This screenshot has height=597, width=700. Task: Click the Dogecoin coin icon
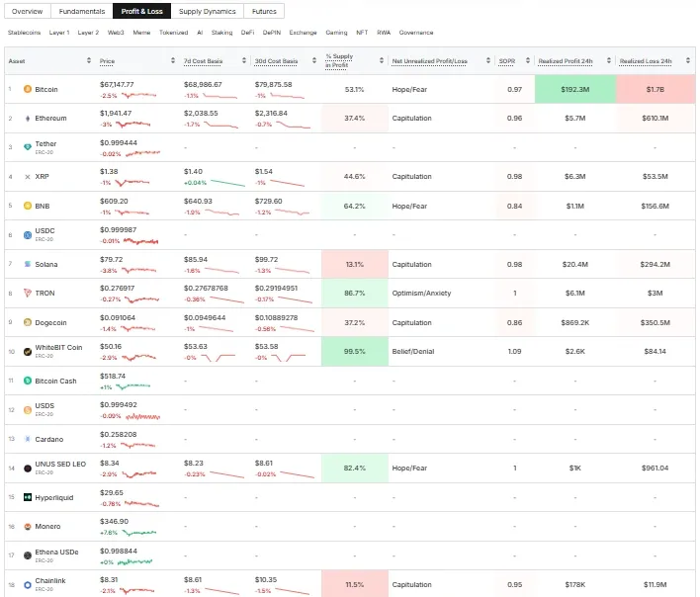pos(28,322)
